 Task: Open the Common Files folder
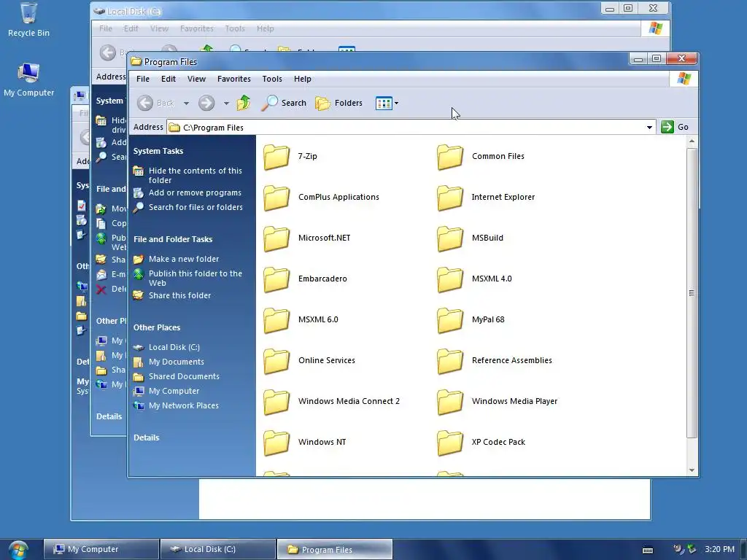(x=481, y=157)
